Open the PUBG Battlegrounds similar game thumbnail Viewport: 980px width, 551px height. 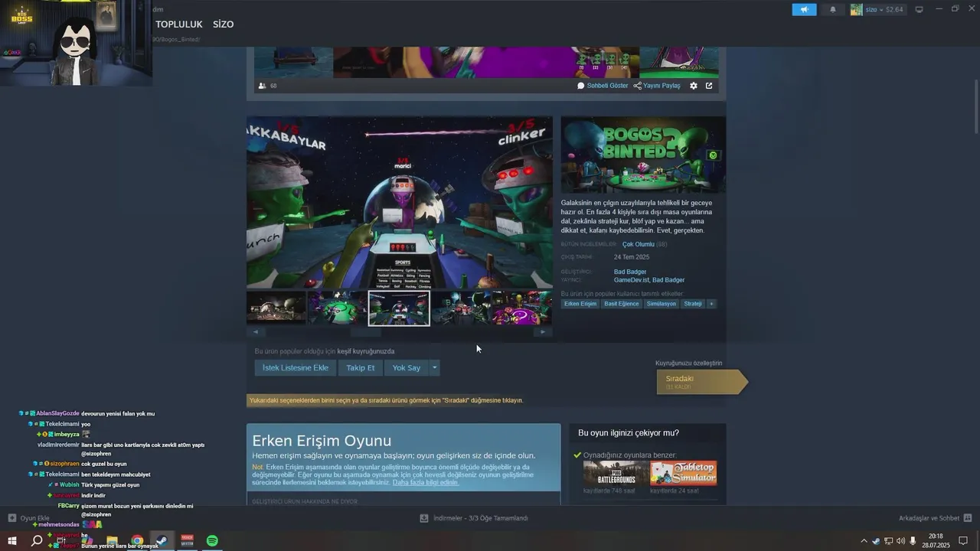pos(616,473)
